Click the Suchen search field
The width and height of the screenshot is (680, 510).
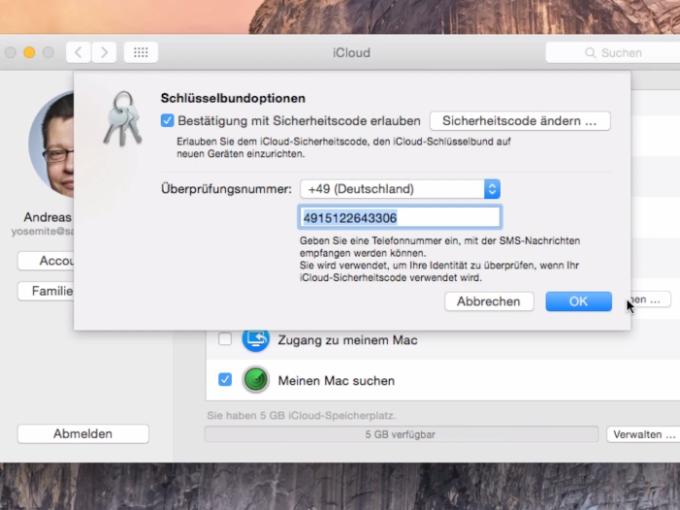pyautogui.click(x=613, y=53)
